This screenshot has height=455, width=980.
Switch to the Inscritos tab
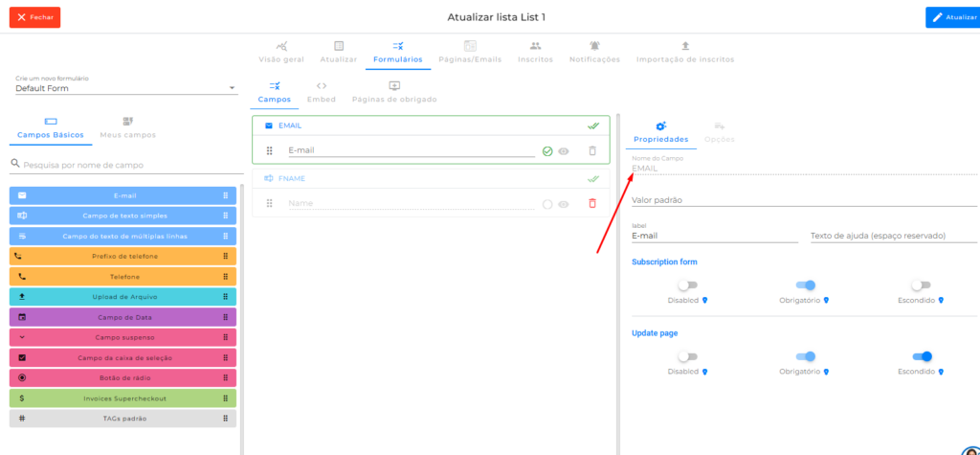(x=535, y=52)
